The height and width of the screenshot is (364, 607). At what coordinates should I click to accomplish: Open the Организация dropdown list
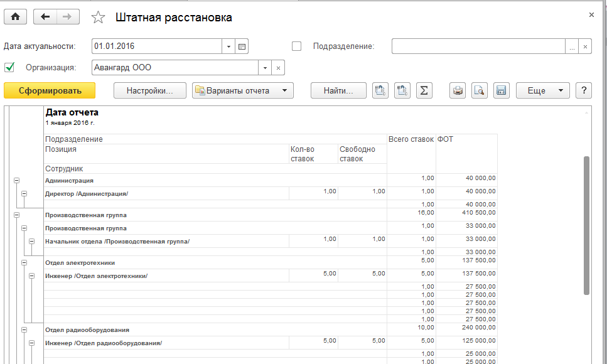(265, 68)
